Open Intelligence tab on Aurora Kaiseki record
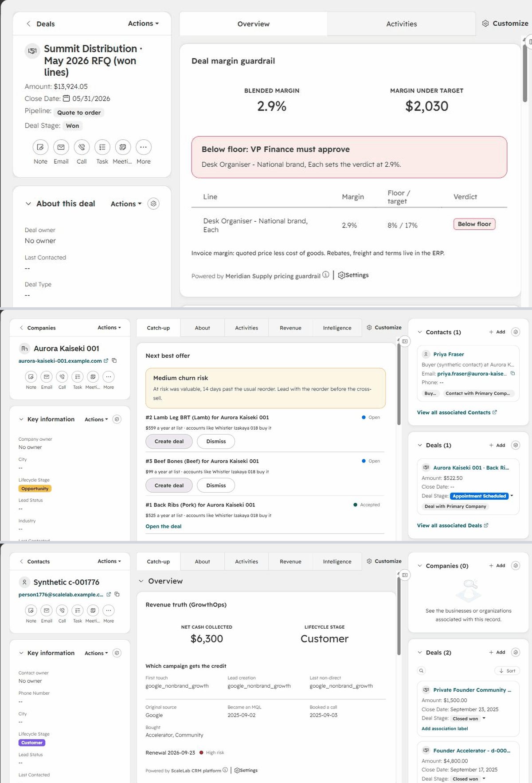 coord(337,328)
